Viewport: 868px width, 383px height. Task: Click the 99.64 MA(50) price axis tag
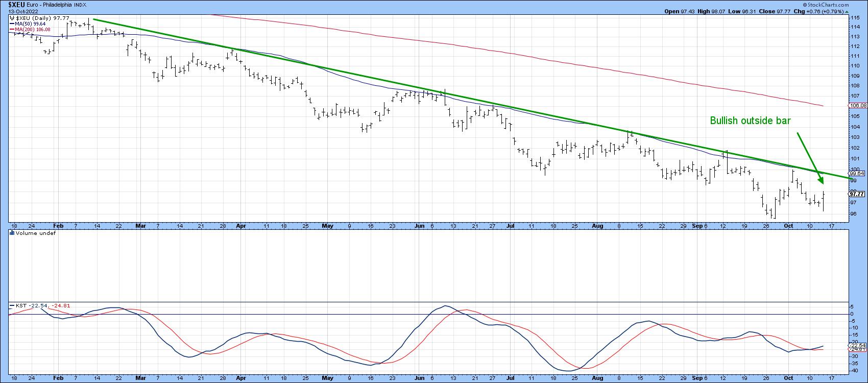858,173
